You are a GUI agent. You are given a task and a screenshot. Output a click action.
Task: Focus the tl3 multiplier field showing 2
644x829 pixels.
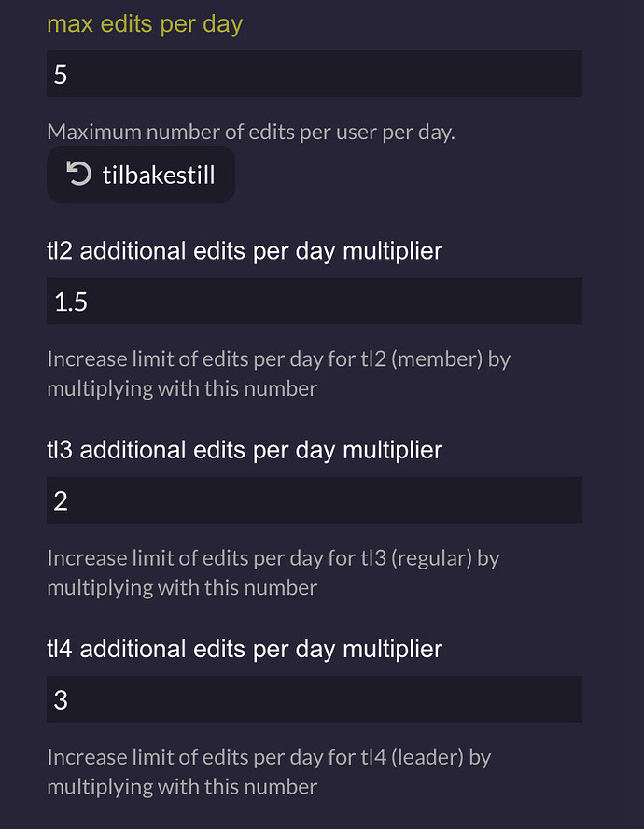pos(315,500)
